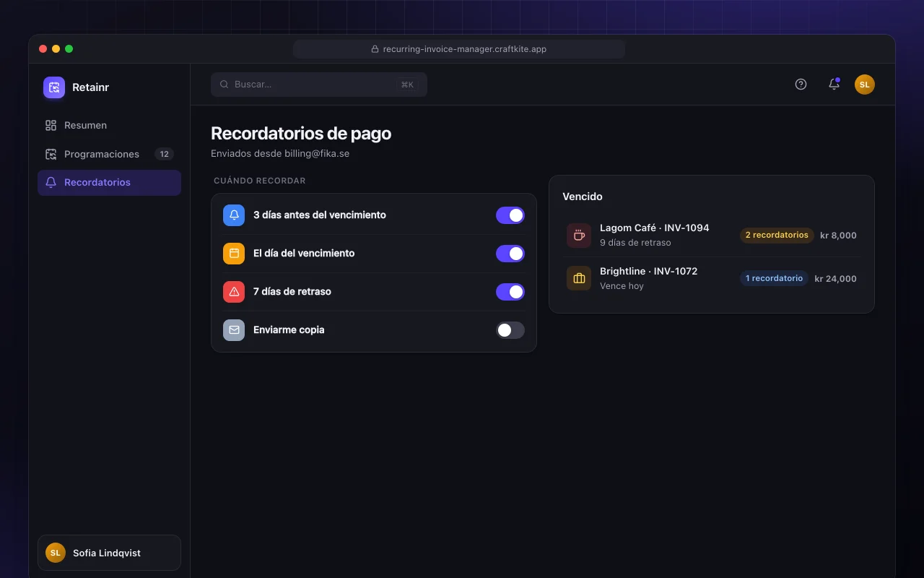Open Lagom Café · INV-1094 invoice
924x578 pixels.
pos(712,236)
